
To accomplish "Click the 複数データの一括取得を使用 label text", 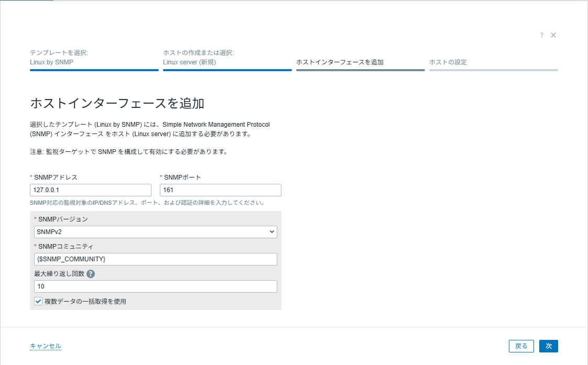I will coord(85,301).
